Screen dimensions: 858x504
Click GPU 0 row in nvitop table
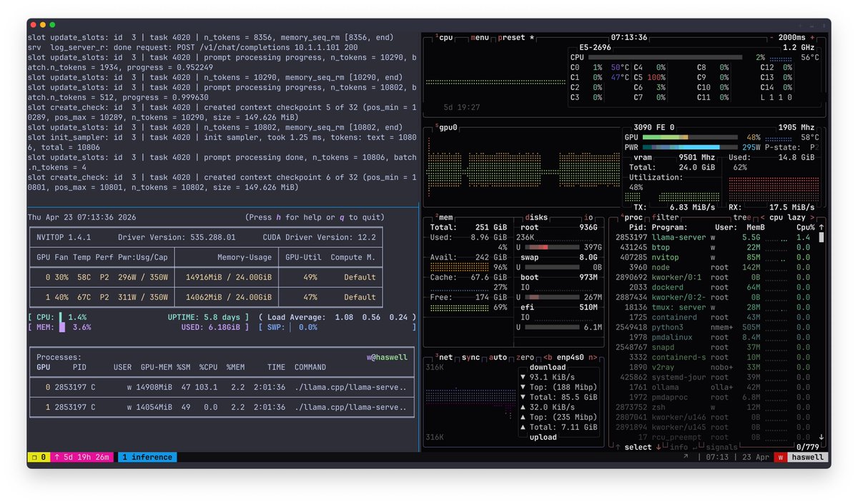(206, 277)
